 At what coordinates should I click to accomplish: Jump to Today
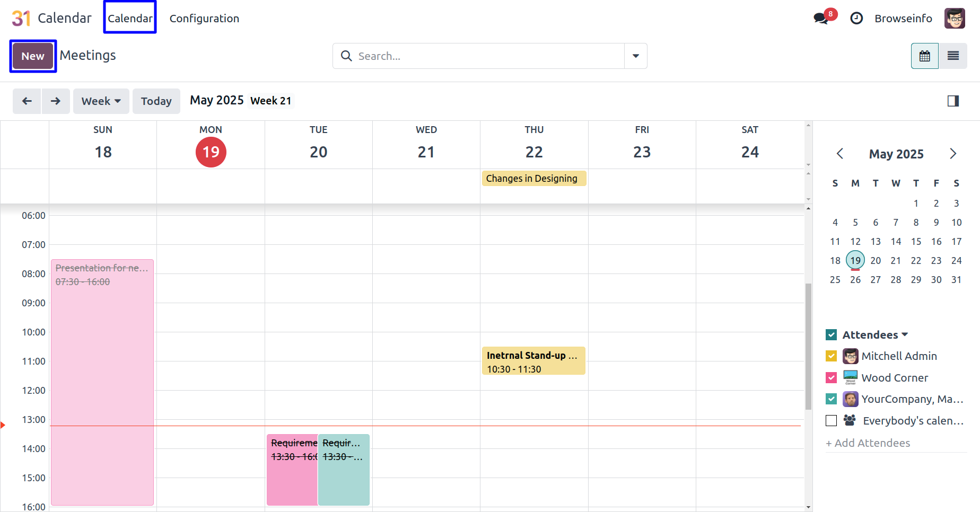(156, 101)
